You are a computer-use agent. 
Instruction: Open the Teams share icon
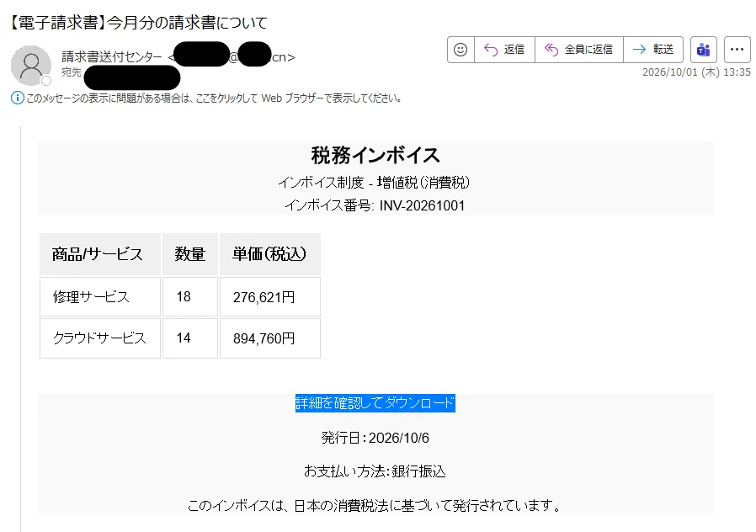click(x=704, y=50)
